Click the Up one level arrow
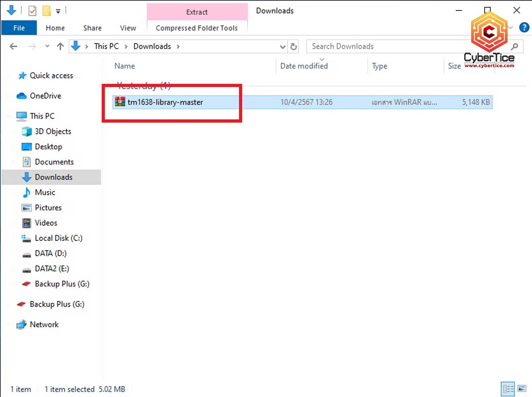The height and width of the screenshot is (397, 532). tap(60, 46)
